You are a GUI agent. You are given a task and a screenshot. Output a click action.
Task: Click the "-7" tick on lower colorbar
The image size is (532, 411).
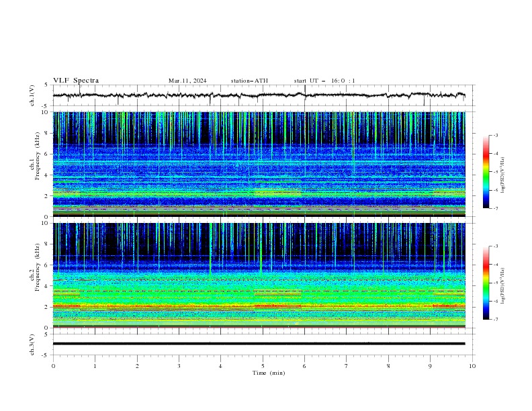point(496,320)
